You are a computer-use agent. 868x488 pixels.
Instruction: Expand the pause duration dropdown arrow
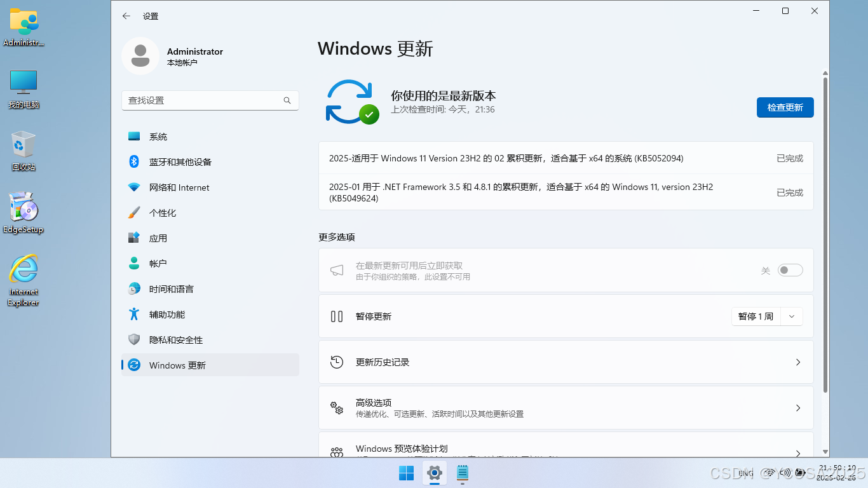point(791,316)
